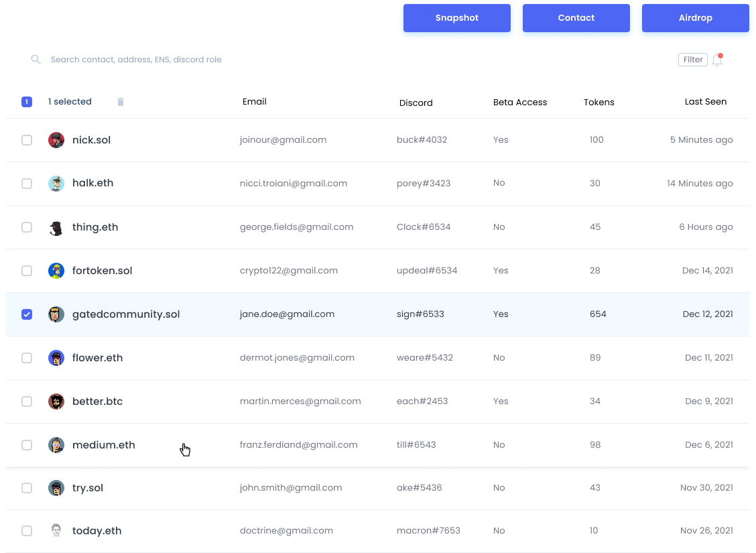The height and width of the screenshot is (553, 756).
Task: Sort by the Discord column header
Action: click(x=416, y=103)
